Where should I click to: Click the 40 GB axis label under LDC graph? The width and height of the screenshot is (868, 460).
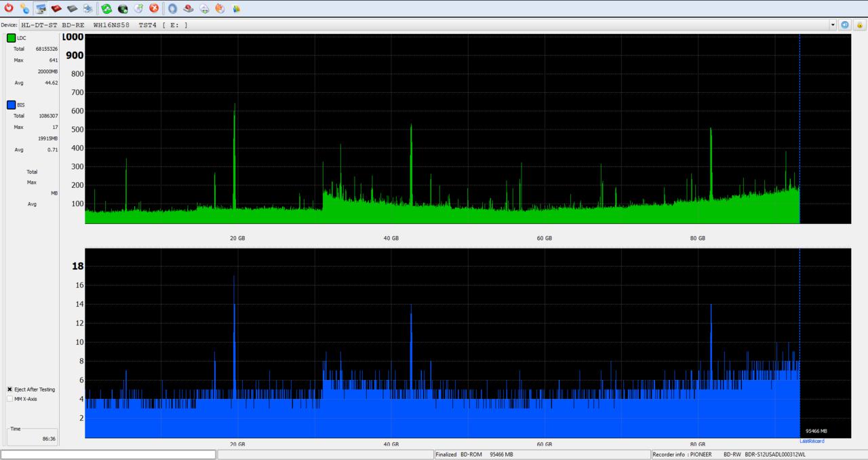coord(391,238)
